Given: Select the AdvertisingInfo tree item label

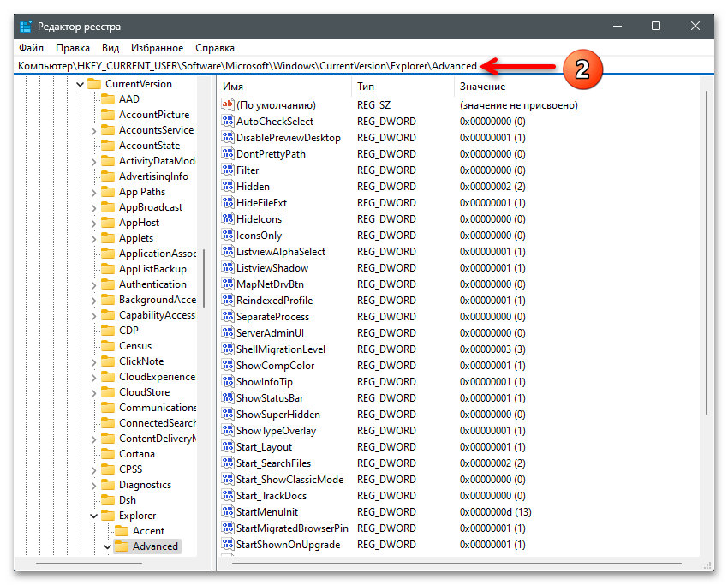Looking at the screenshot, I should tap(153, 176).
